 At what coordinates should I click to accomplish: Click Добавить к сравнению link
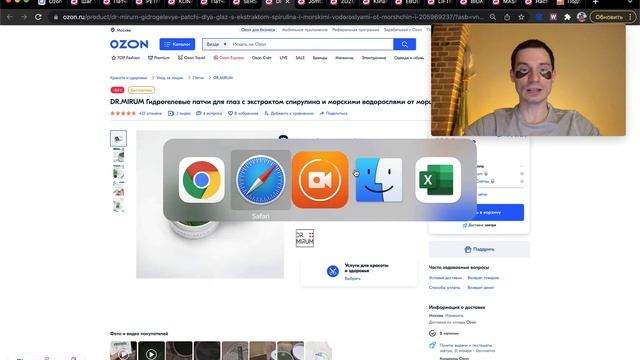tap(289, 113)
